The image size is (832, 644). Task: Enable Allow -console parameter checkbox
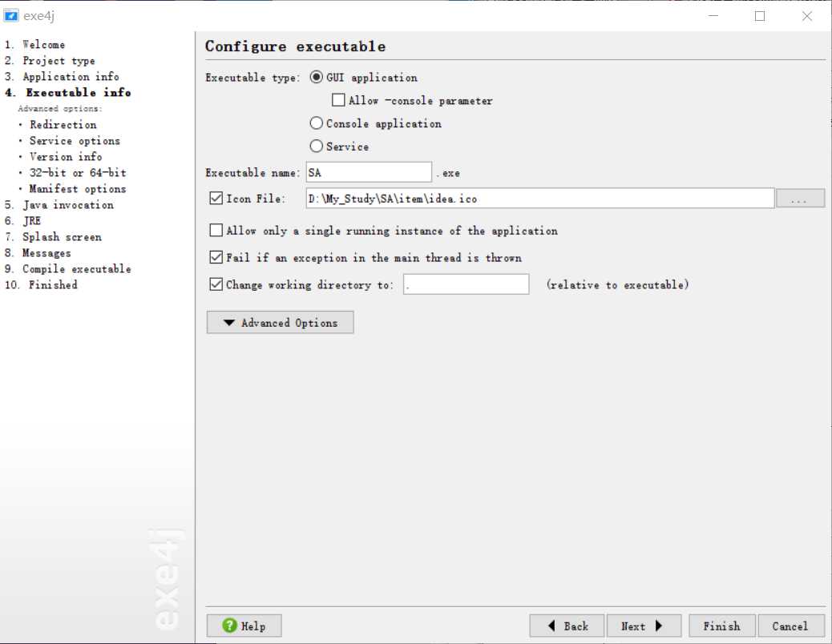(x=338, y=100)
